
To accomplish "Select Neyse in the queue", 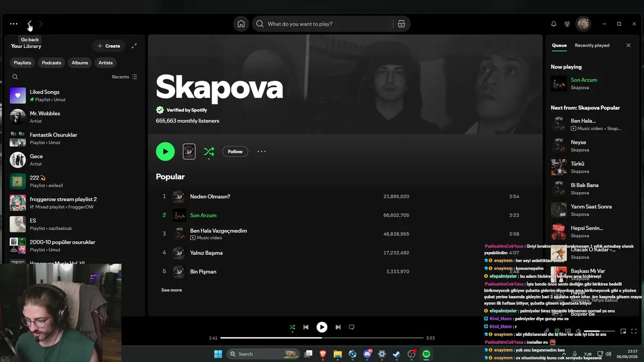I will pyautogui.click(x=592, y=146).
